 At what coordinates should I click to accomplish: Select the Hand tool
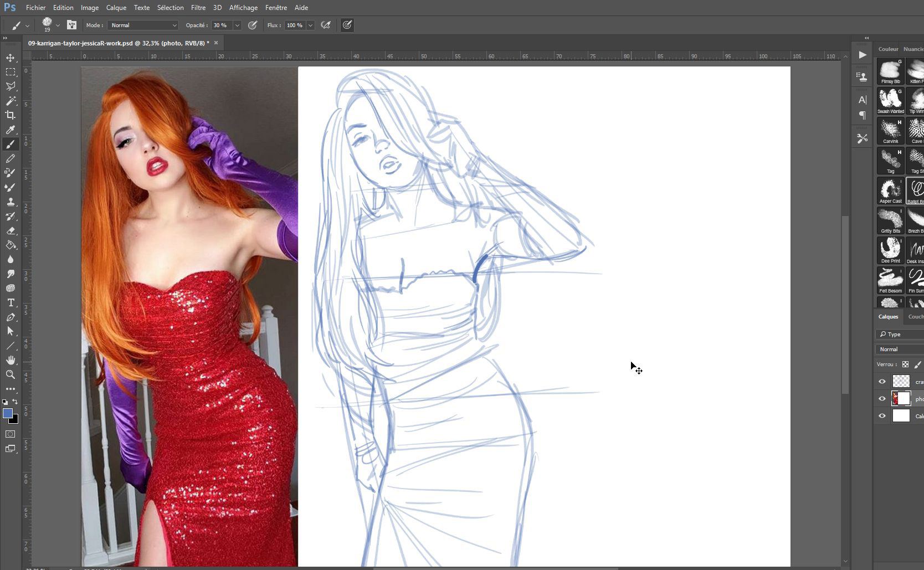pyautogui.click(x=11, y=360)
